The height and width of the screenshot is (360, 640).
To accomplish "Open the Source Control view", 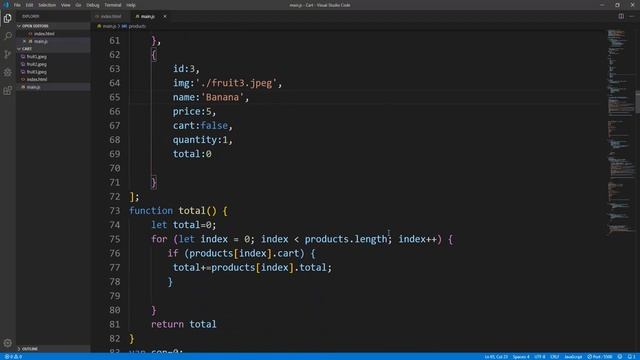I will [x=7, y=54].
